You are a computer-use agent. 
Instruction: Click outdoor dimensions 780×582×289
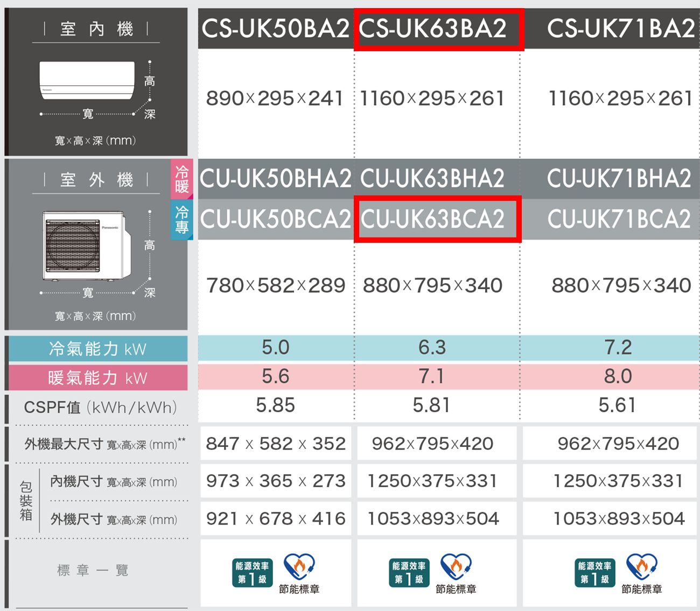(276, 285)
